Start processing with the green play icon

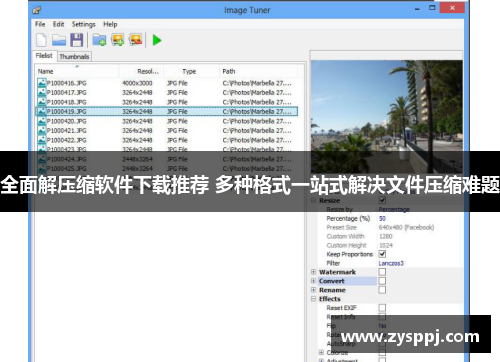click(157, 40)
